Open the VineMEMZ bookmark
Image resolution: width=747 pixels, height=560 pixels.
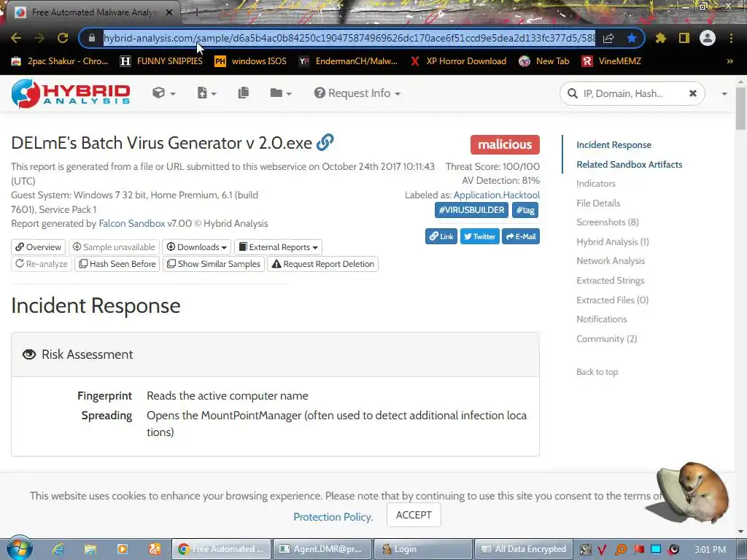(612, 61)
